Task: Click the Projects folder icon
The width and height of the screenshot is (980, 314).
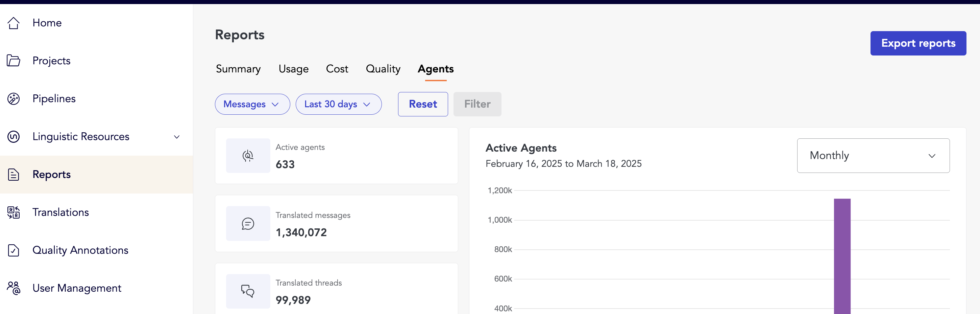Action: [x=14, y=61]
